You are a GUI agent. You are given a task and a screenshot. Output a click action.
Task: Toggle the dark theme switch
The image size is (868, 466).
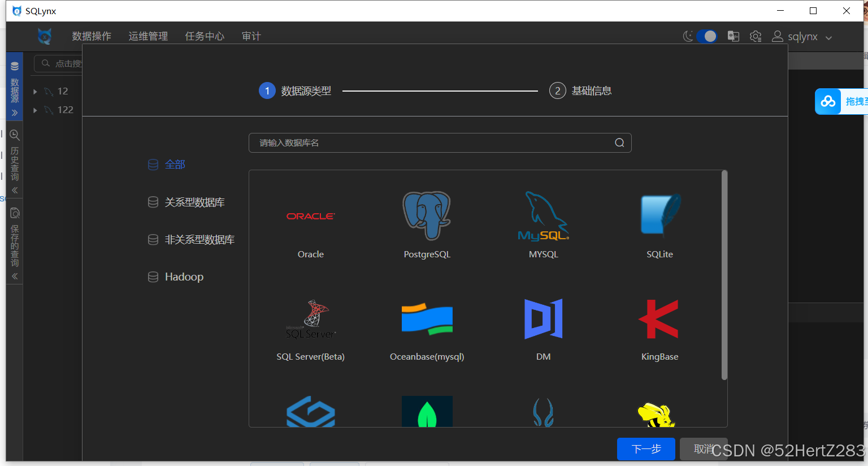click(x=707, y=36)
